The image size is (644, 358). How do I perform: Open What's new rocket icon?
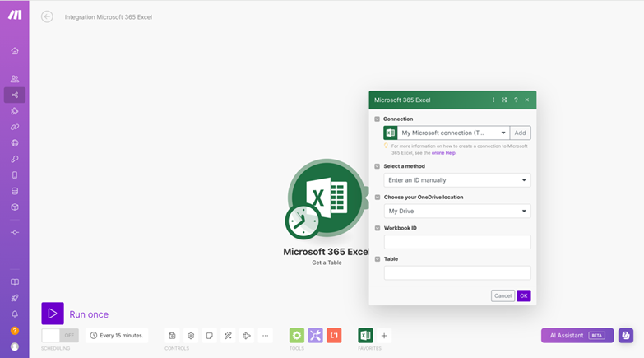15,298
